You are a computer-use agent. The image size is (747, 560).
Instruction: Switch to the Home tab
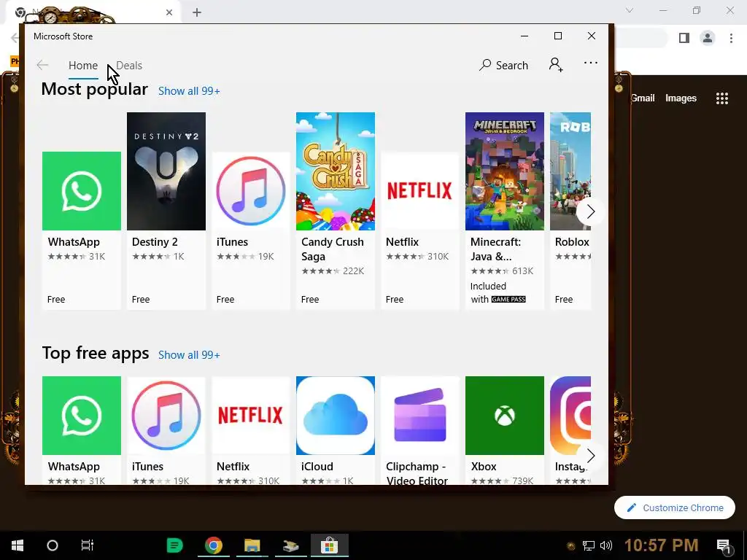pos(83,66)
